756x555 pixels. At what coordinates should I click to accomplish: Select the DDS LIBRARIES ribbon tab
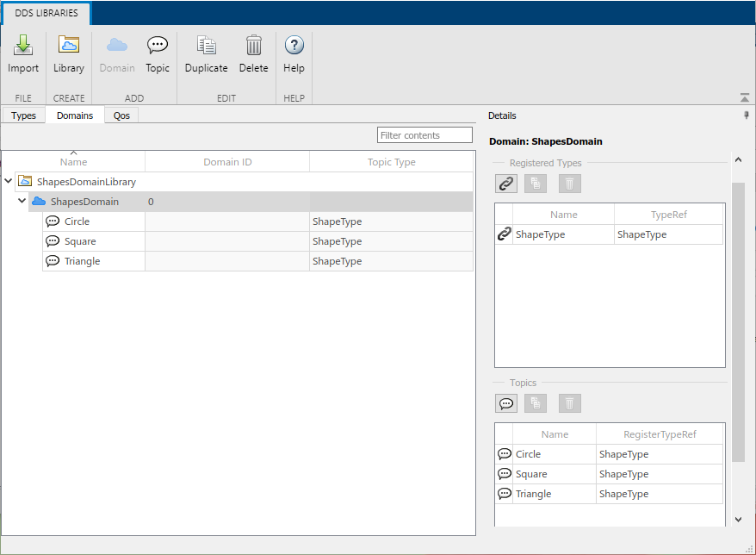[x=46, y=13]
